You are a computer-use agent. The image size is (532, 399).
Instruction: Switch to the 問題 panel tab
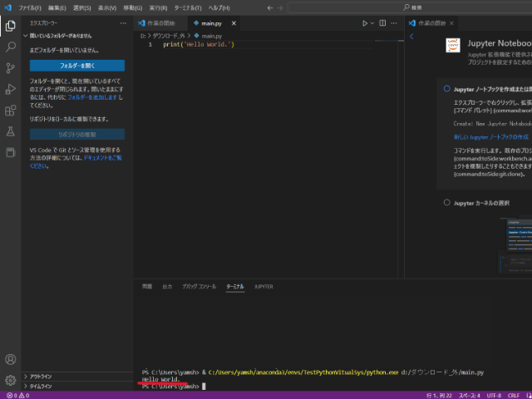point(147,287)
